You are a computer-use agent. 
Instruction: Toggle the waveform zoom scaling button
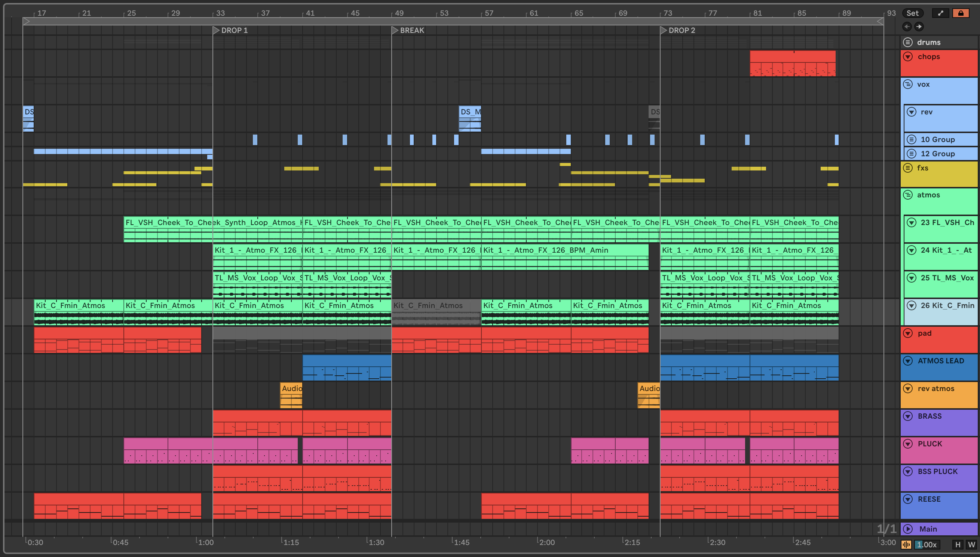coord(906,544)
